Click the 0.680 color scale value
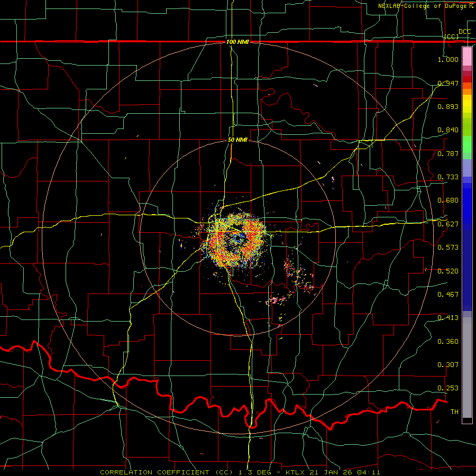Screen dimensions: 476x476 pyautogui.click(x=448, y=200)
